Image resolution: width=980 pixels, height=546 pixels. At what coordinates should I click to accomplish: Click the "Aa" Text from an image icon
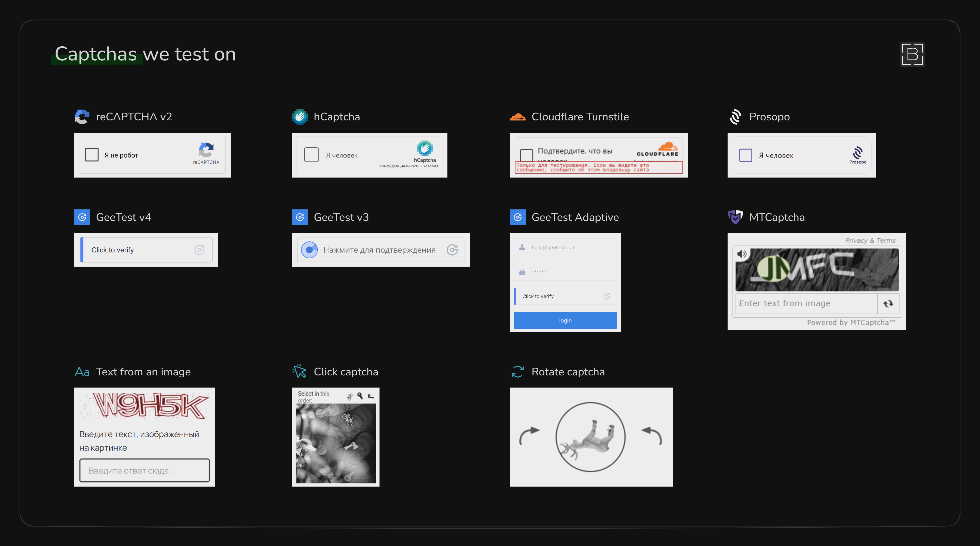pyautogui.click(x=82, y=372)
